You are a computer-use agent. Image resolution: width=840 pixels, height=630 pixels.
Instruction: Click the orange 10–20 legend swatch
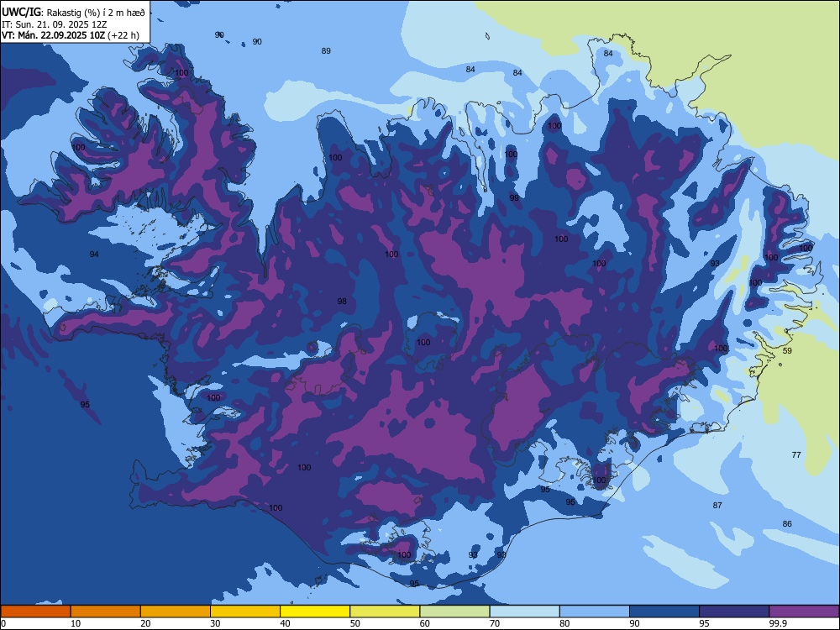106,612
